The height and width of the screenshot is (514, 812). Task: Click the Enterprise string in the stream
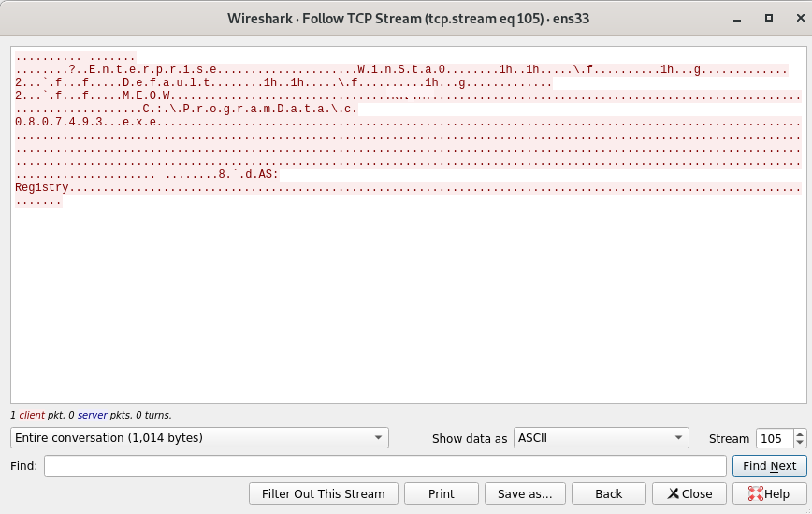(x=152, y=69)
